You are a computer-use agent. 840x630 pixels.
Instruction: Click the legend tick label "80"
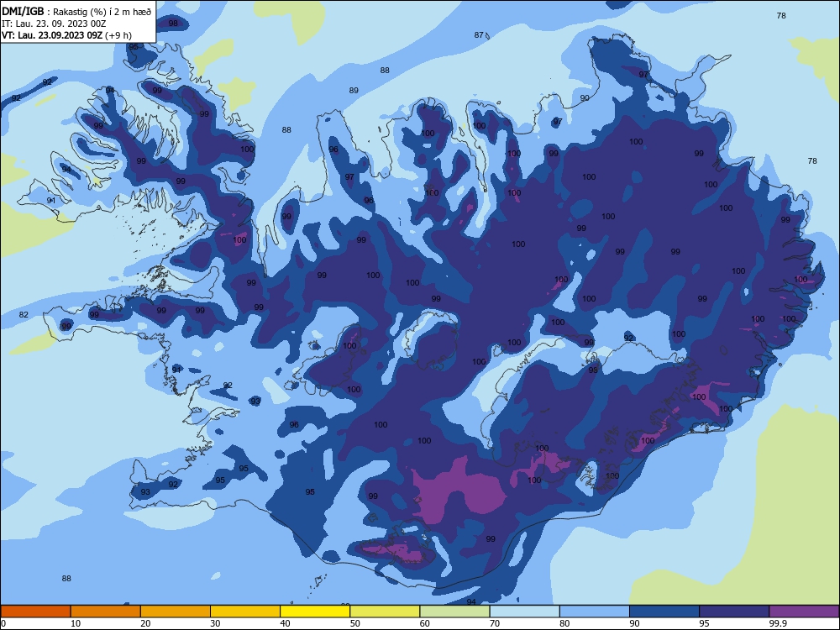[x=564, y=623]
